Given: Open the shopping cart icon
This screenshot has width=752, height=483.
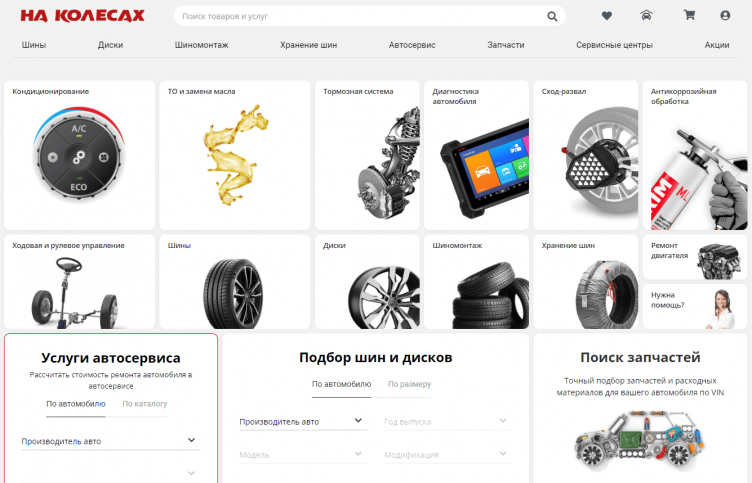Looking at the screenshot, I should (689, 16).
